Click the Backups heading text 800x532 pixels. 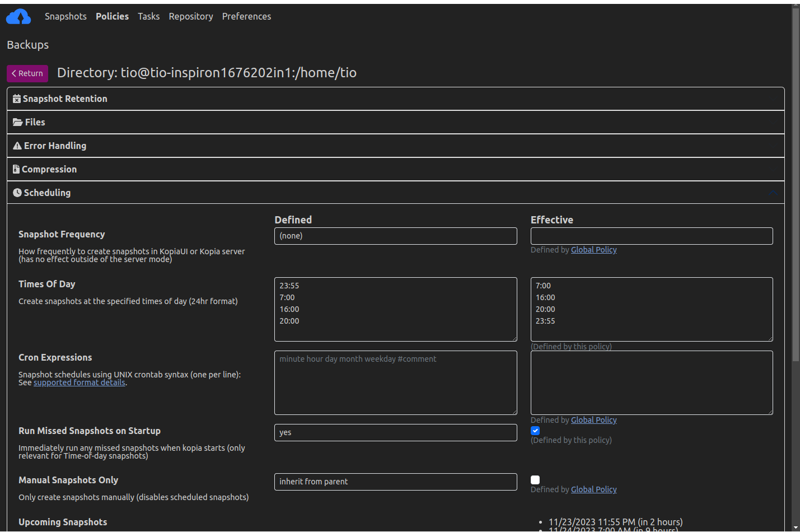[x=27, y=45]
